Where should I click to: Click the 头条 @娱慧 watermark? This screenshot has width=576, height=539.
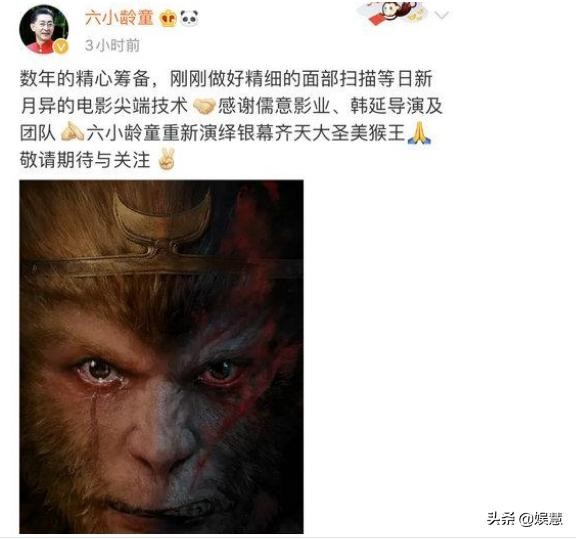click(525, 519)
